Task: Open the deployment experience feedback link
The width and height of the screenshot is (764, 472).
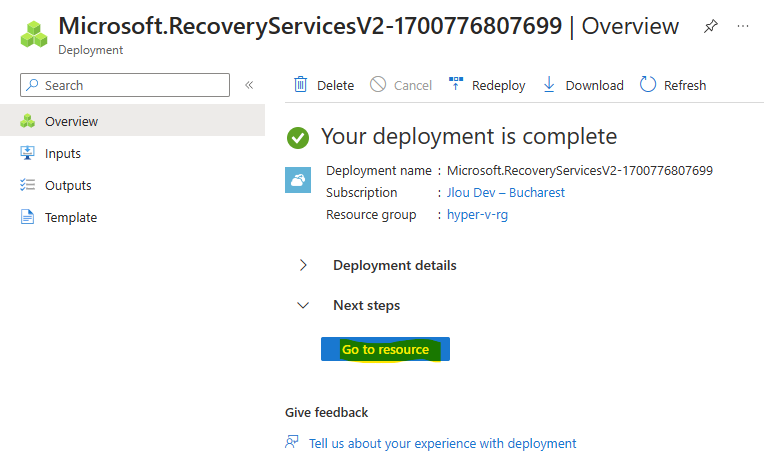Action: 442,443
